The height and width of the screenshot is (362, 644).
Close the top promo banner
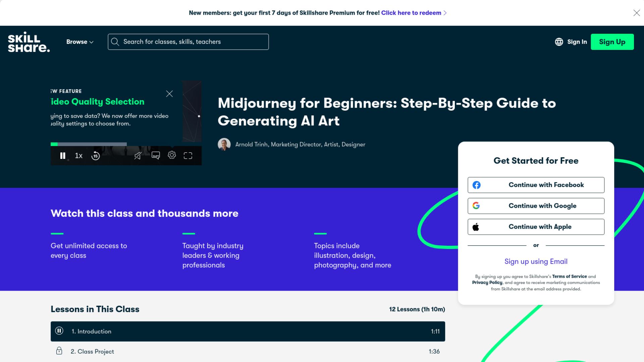[x=636, y=13]
